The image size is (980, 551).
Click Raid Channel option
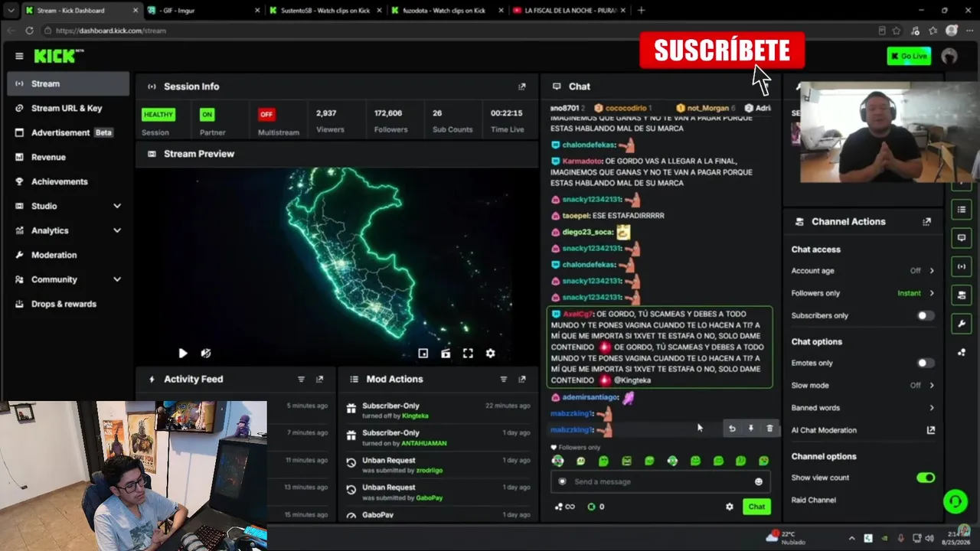click(813, 500)
